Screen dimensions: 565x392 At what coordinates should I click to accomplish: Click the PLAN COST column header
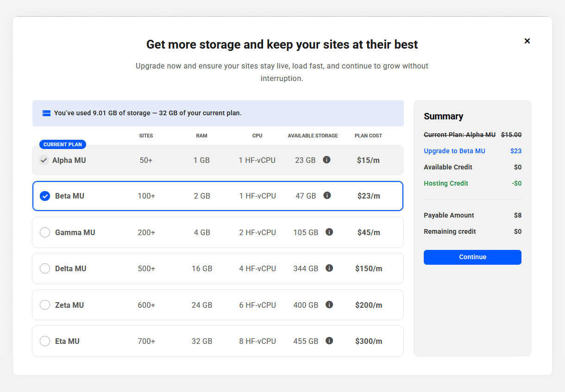(368, 136)
